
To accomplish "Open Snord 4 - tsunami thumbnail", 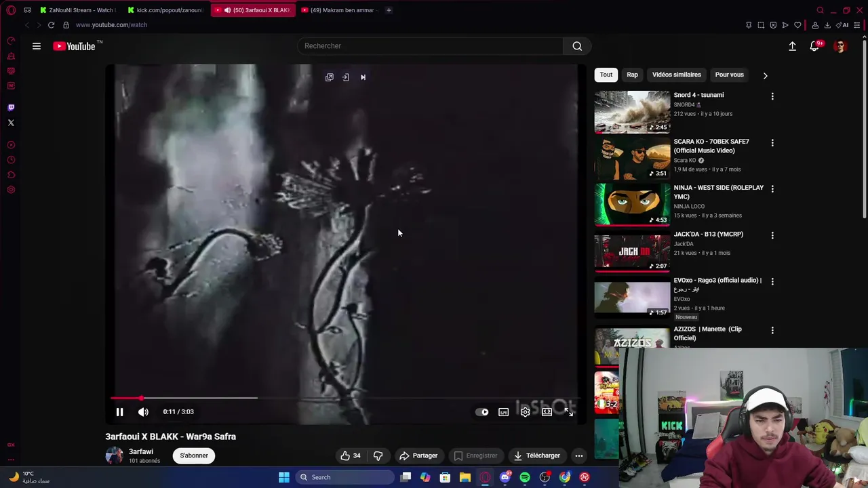I will click(x=632, y=112).
